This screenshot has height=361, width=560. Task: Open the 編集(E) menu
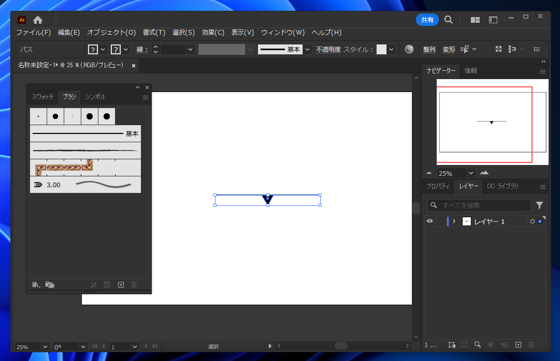click(x=69, y=32)
